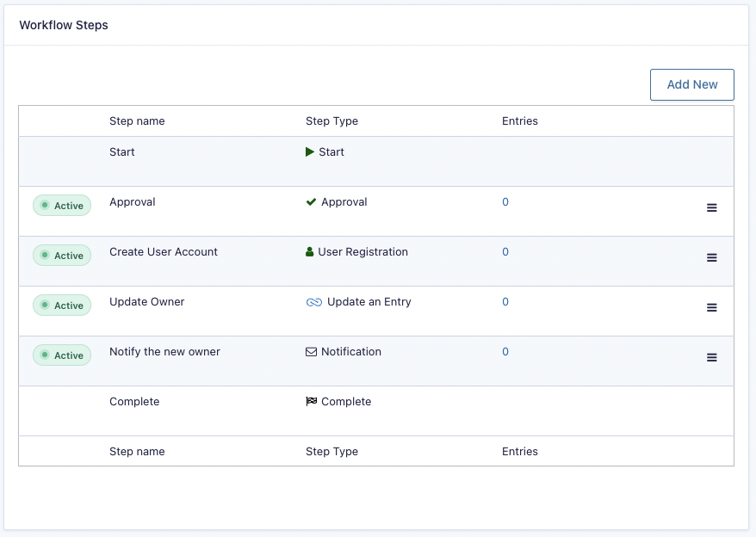This screenshot has width=756, height=537.
Task: Click the green Start play icon
Action: point(310,152)
